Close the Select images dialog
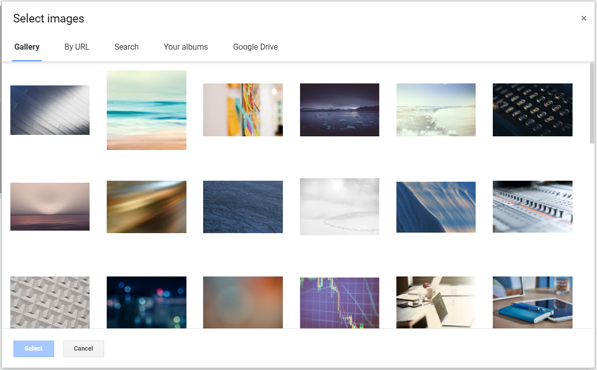 [583, 18]
